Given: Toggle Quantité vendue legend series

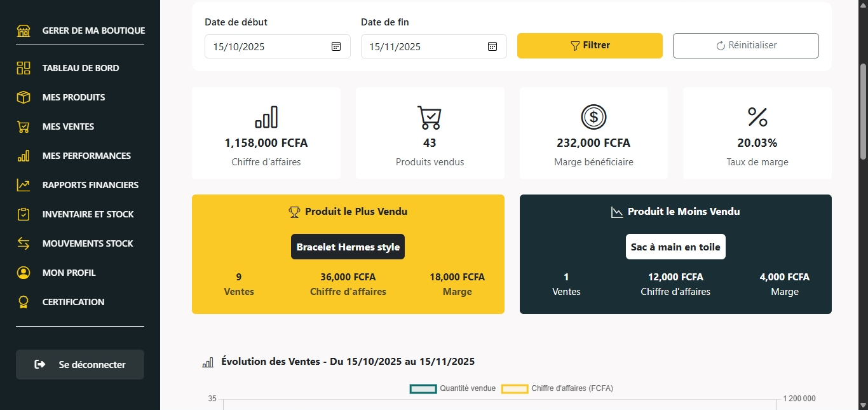Looking at the screenshot, I should pyautogui.click(x=452, y=388).
